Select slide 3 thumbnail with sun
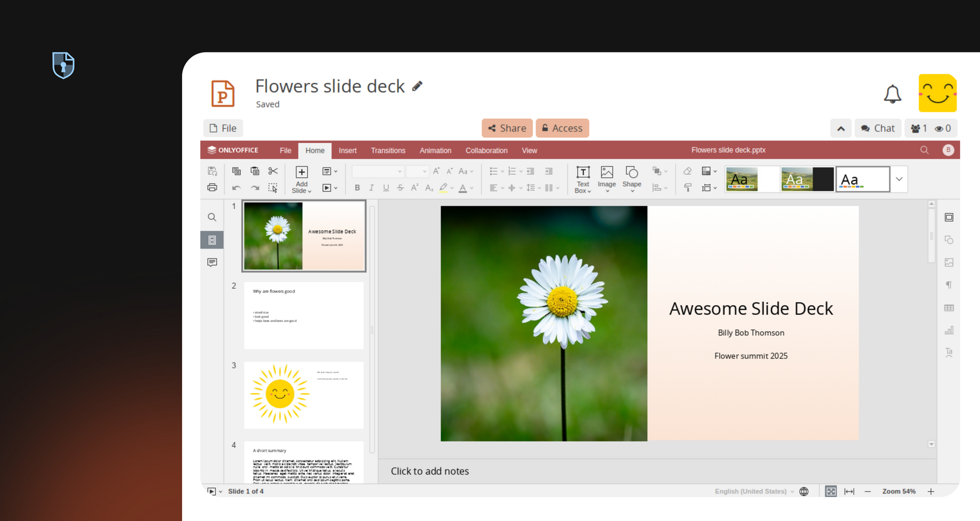 pyautogui.click(x=304, y=395)
